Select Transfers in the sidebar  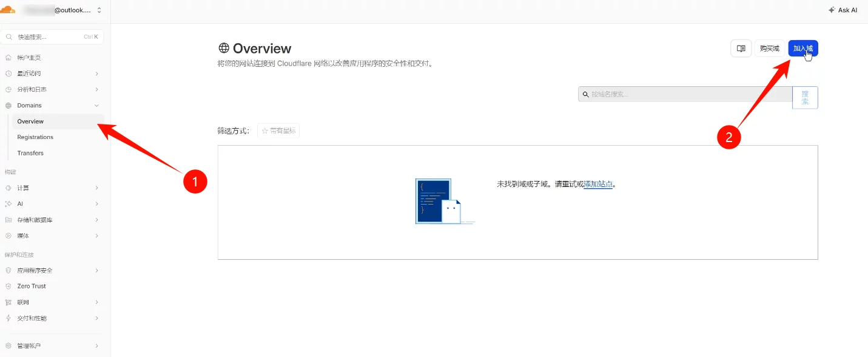pos(30,153)
